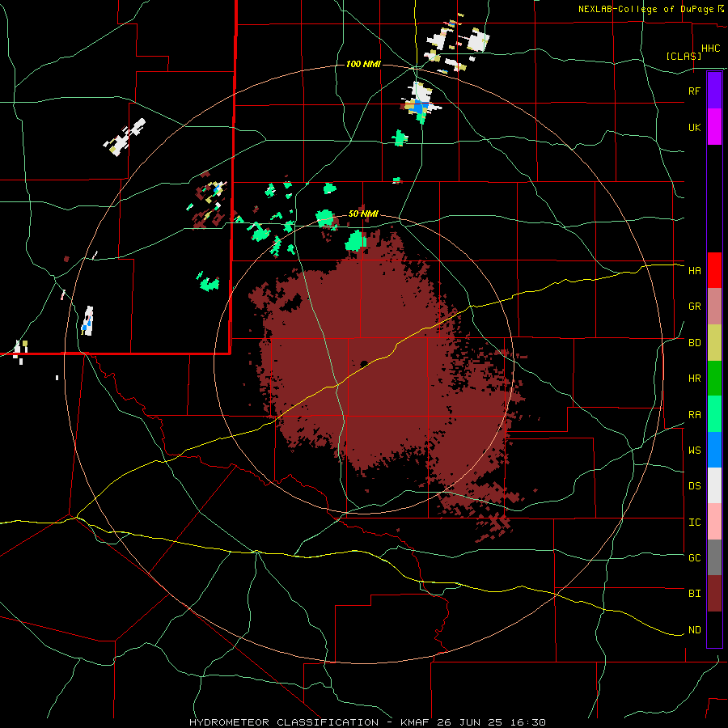Select the light green RA legend swatch
This screenshot has height=728, width=728.
[714, 414]
